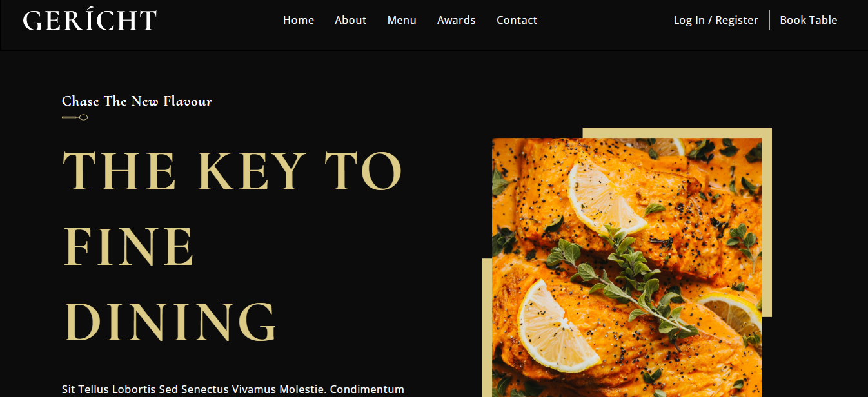Image resolution: width=868 pixels, height=397 pixels.
Task: Open the About nav link
Action: click(x=350, y=20)
